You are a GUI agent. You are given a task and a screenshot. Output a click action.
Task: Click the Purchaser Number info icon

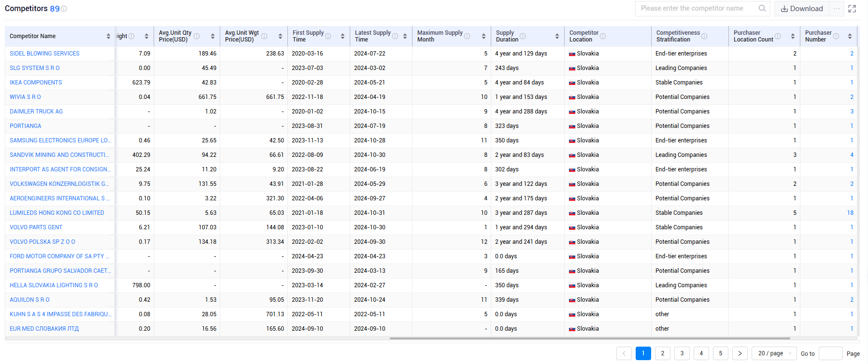[836, 36]
